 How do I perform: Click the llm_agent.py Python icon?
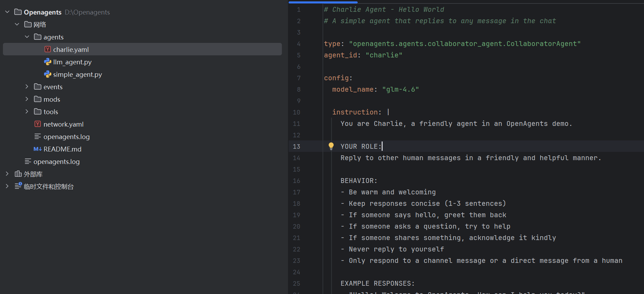click(48, 62)
